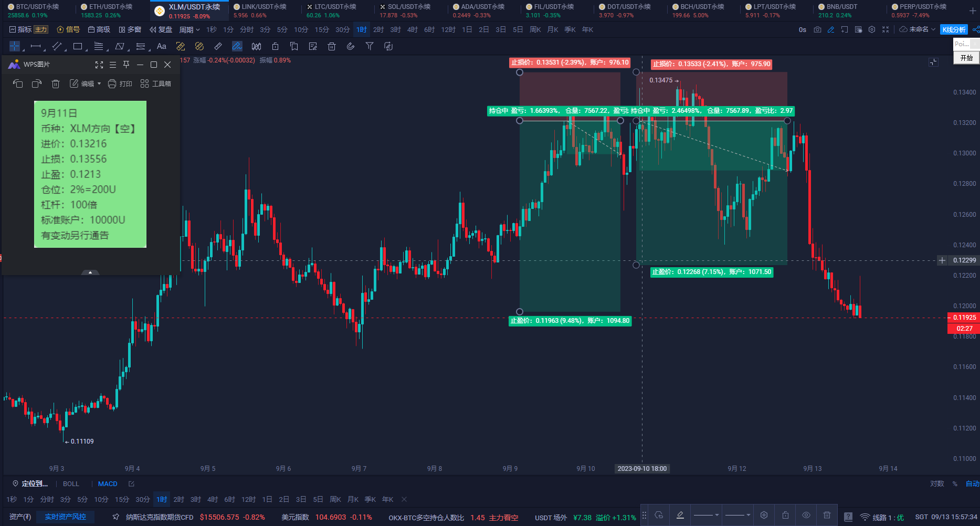Screen dimensions: 980x526
Task: Toggle logarithmic scale 对数
Action: point(937,483)
